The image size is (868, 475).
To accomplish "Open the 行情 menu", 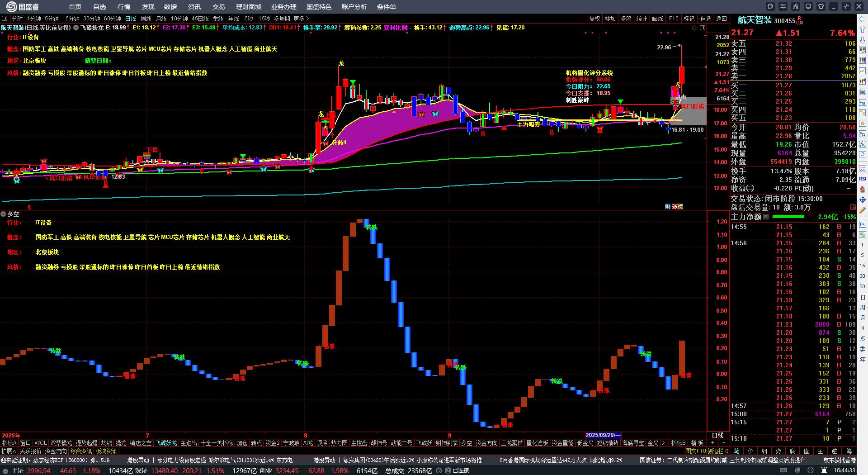I will (123, 7).
